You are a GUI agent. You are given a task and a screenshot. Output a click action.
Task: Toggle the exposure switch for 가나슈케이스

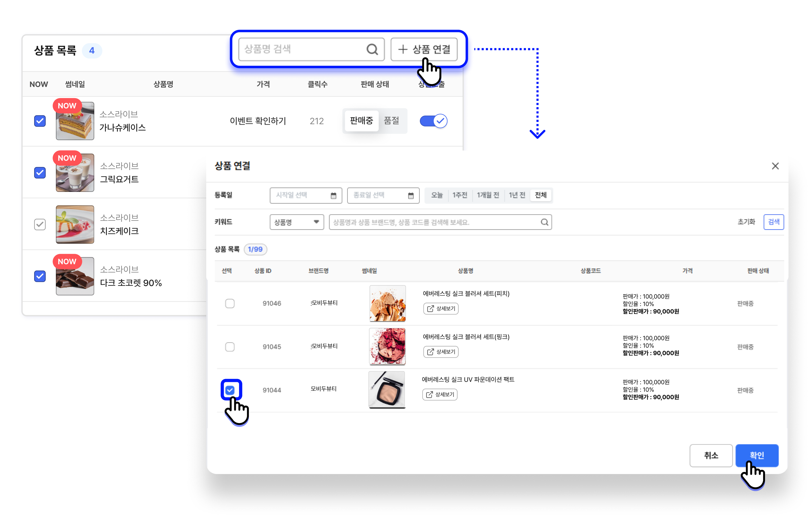433,121
